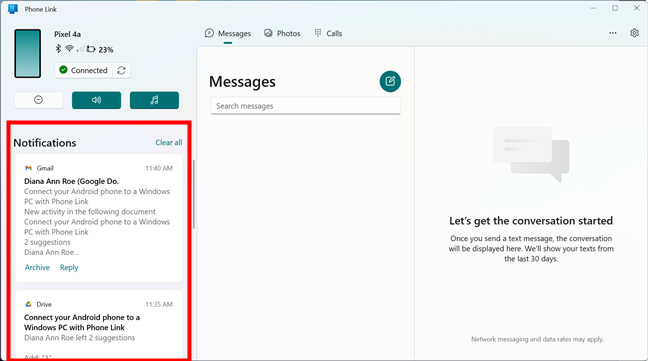
Task: Click the Photos tab picture icon
Action: coord(269,33)
